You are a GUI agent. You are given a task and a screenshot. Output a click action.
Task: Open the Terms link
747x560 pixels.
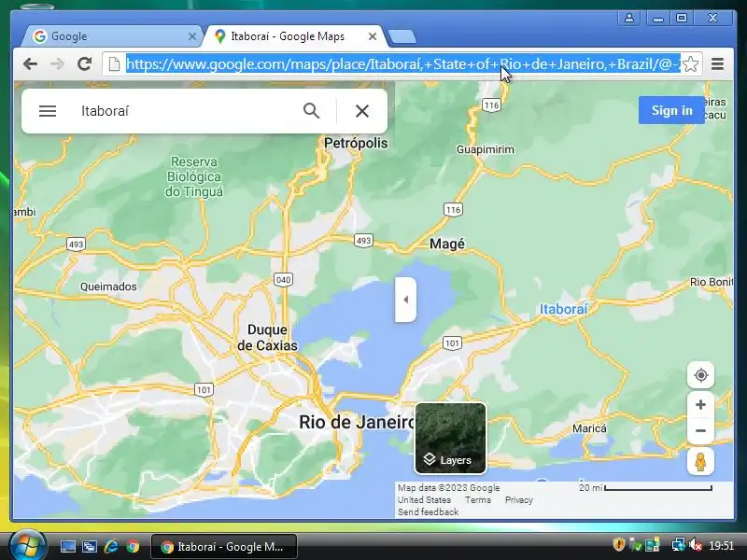[x=478, y=500]
